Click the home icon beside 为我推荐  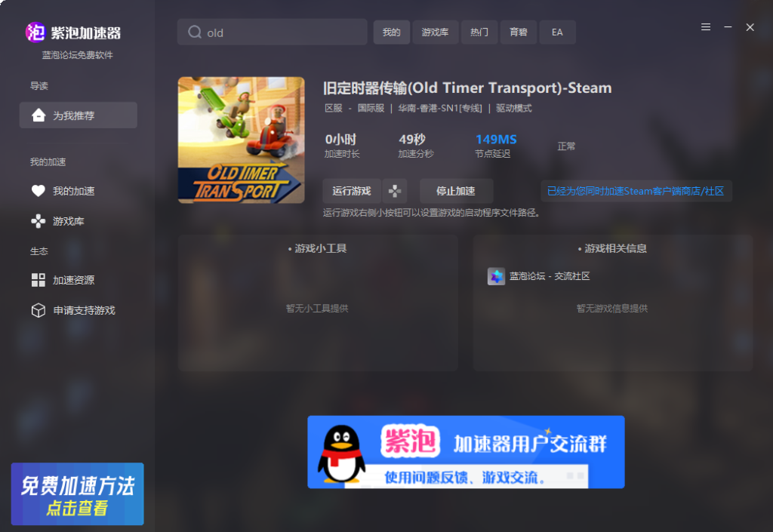coord(38,115)
